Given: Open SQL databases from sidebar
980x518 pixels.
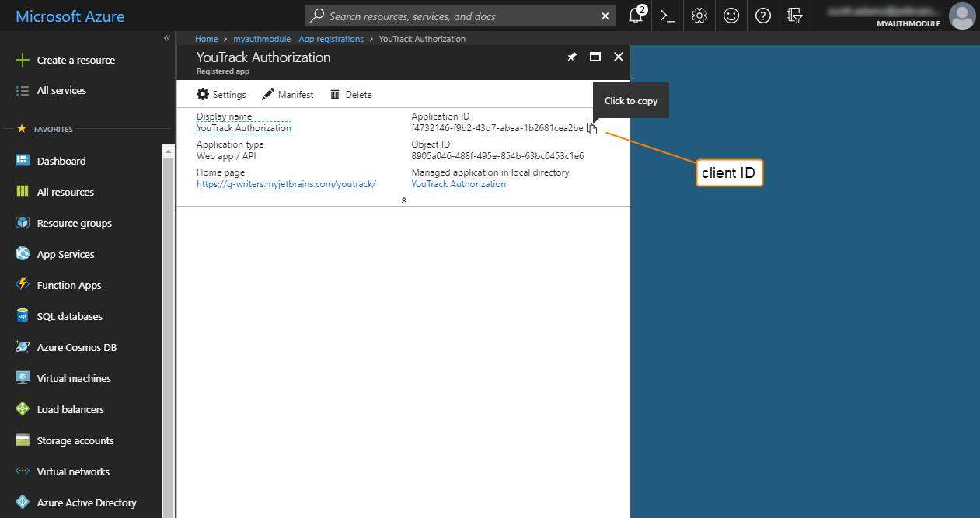Looking at the screenshot, I should pos(69,316).
